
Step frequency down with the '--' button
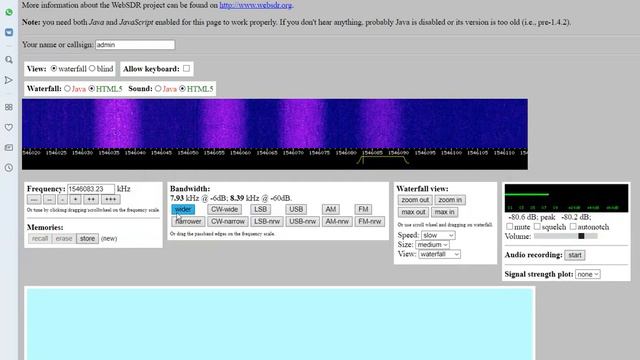(x=49, y=200)
